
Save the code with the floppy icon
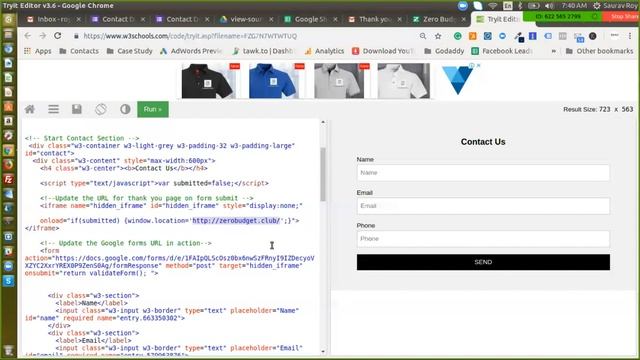tap(77, 109)
